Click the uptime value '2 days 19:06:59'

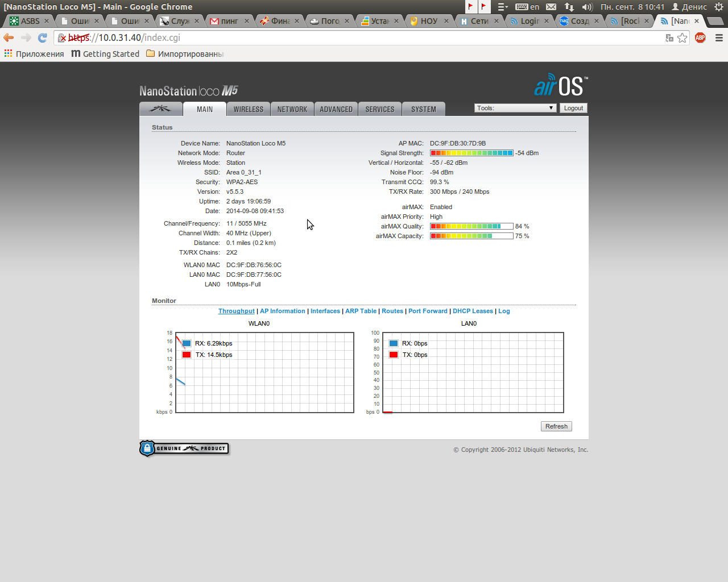tap(249, 201)
